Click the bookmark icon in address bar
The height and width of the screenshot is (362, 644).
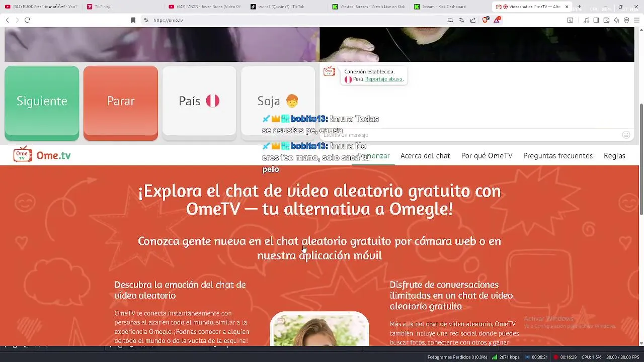click(x=133, y=20)
